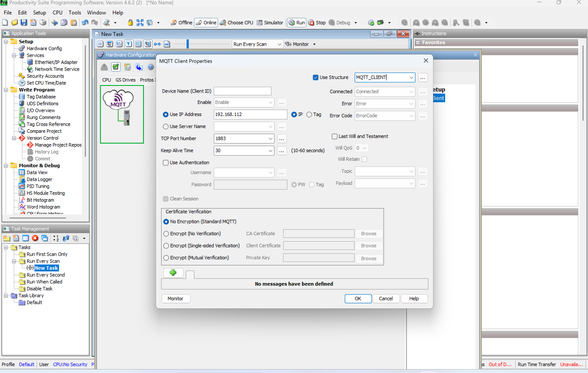Image resolution: width=588 pixels, height=373 pixels.
Task: Open Tag Database in the Write Program tree
Action: pos(41,97)
